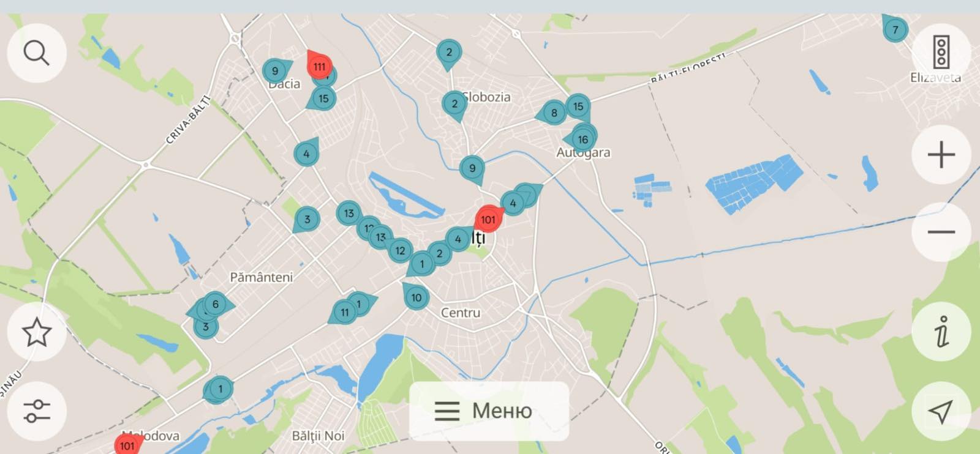
Task: Tap the location arrow button
Action: (941, 411)
